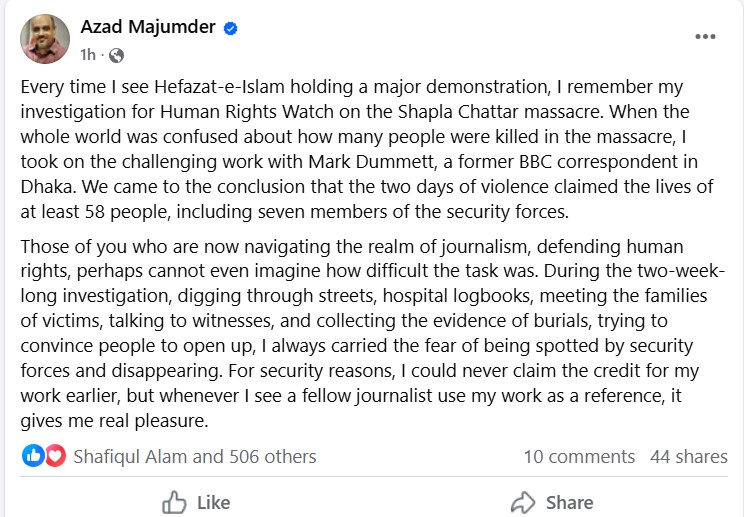The height and width of the screenshot is (517, 744).
Task: Click the Azad Majumder author name
Action: [148, 27]
